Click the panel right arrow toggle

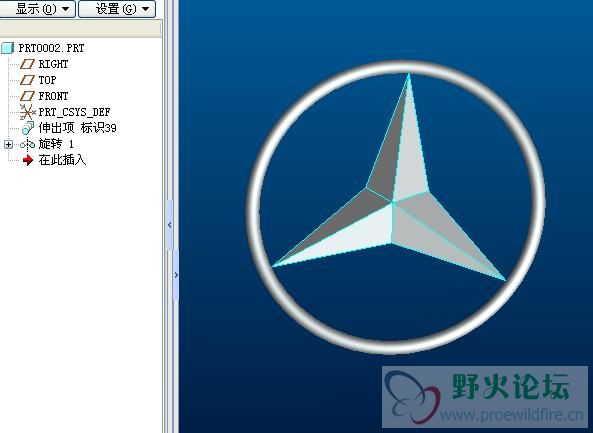(176, 275)
